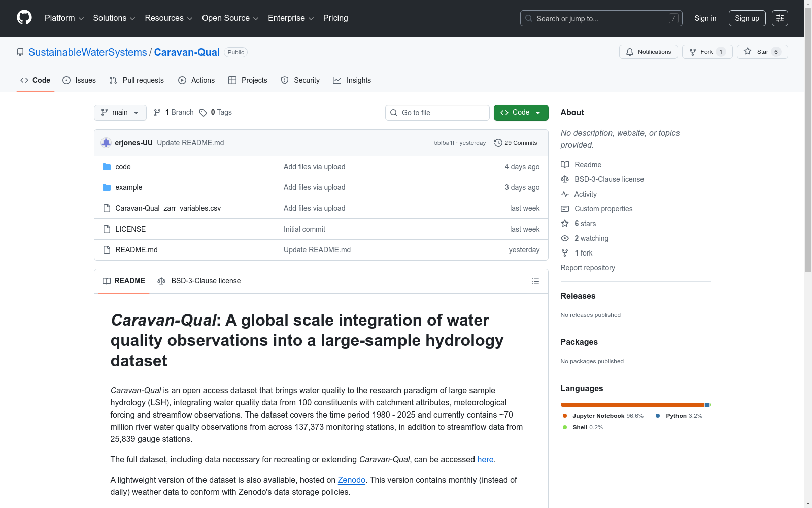
Task: Click the Caravan-Qual repository name link
Action: tap(187, 52)
